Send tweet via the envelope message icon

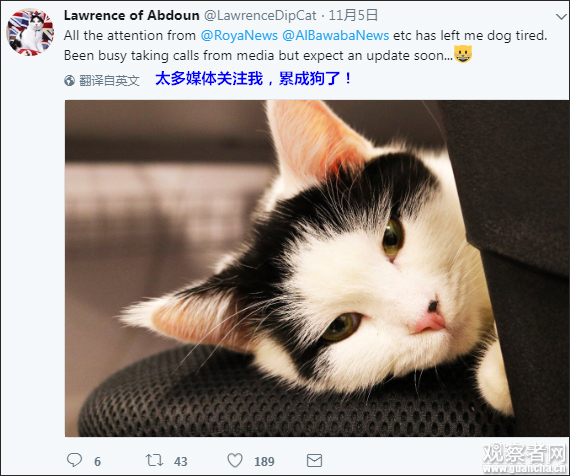coord(314,460)
